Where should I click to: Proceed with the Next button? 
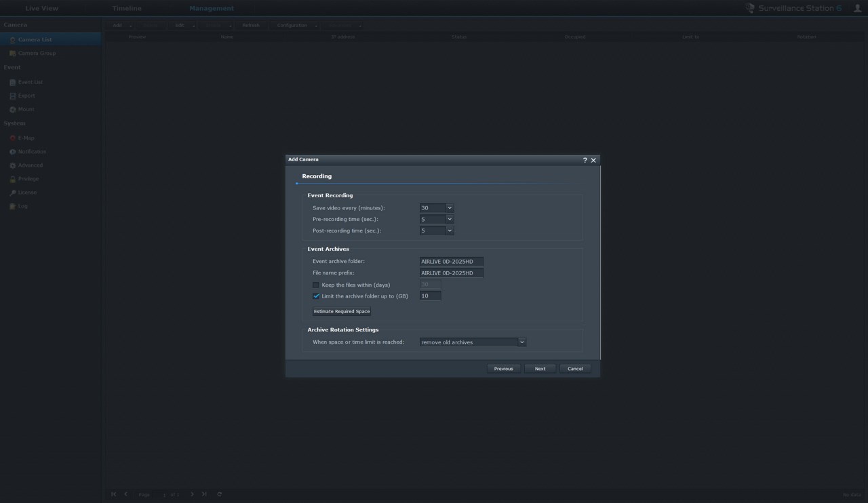(x=540, y=369)
